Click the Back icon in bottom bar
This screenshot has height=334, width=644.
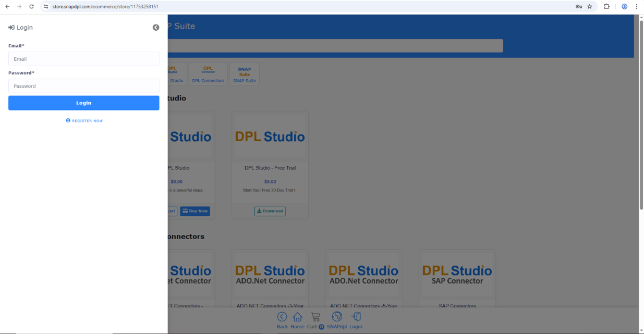coord(282,317)
